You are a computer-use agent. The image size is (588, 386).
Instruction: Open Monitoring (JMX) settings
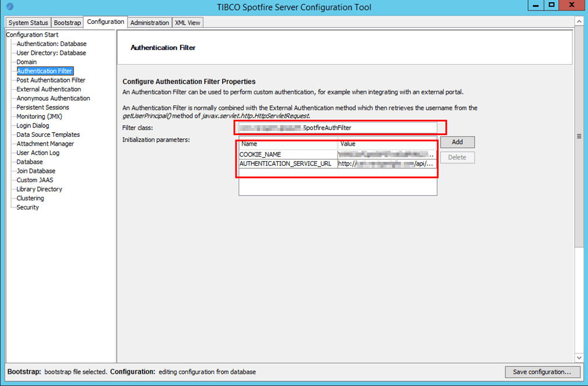[40, 116]
